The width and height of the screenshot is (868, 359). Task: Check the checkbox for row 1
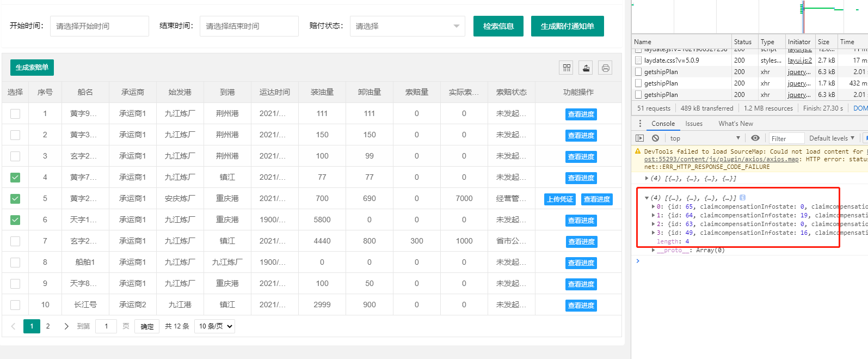point(15,114)
